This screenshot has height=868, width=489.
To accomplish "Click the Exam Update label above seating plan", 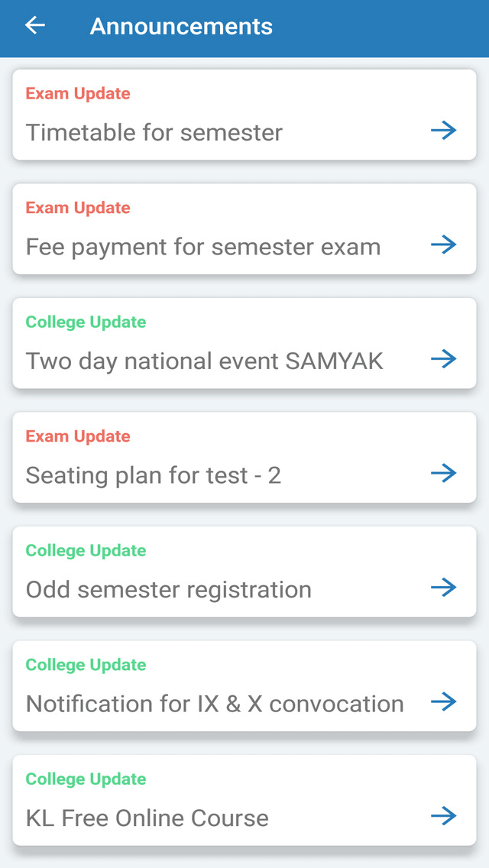I will coord(77,436).
